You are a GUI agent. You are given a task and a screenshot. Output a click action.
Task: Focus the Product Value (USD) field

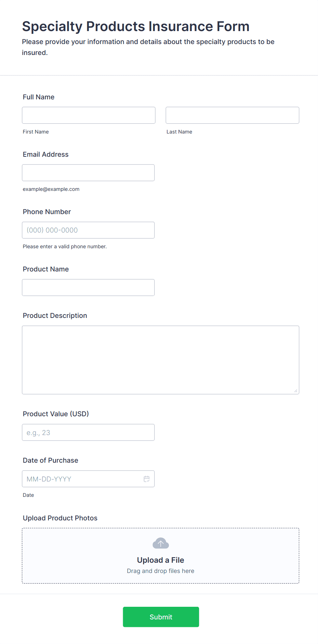88,432
